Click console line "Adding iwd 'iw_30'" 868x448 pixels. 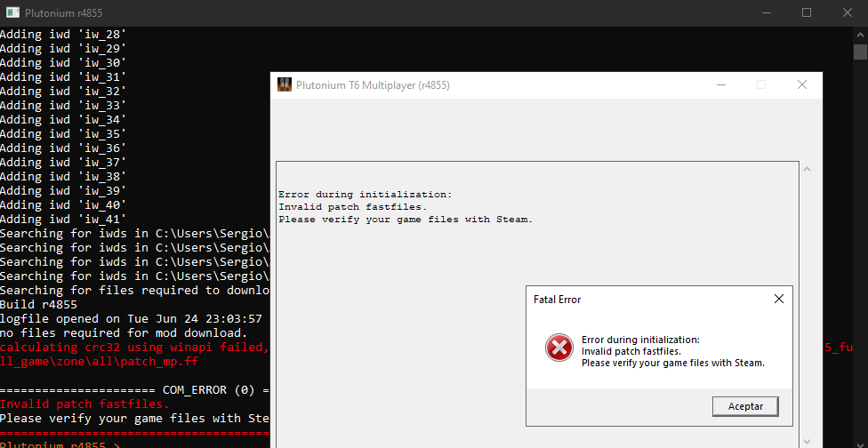(x=63, y=62)
